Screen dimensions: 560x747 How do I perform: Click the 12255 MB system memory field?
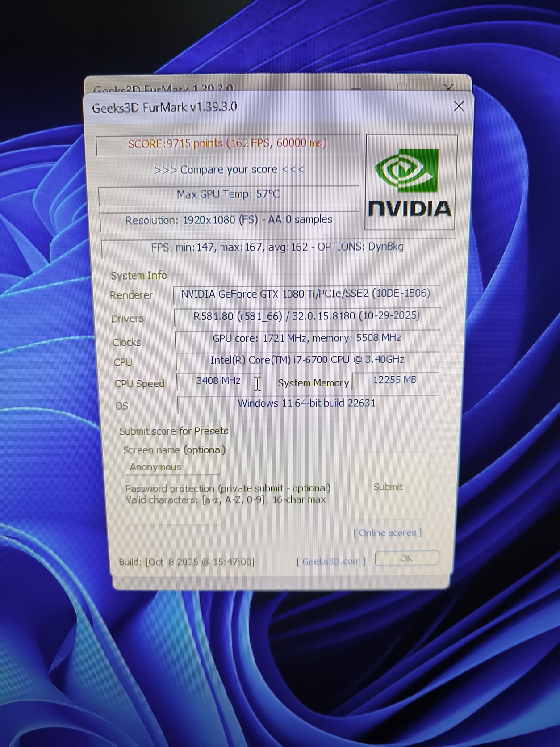[x=395, y=380]
